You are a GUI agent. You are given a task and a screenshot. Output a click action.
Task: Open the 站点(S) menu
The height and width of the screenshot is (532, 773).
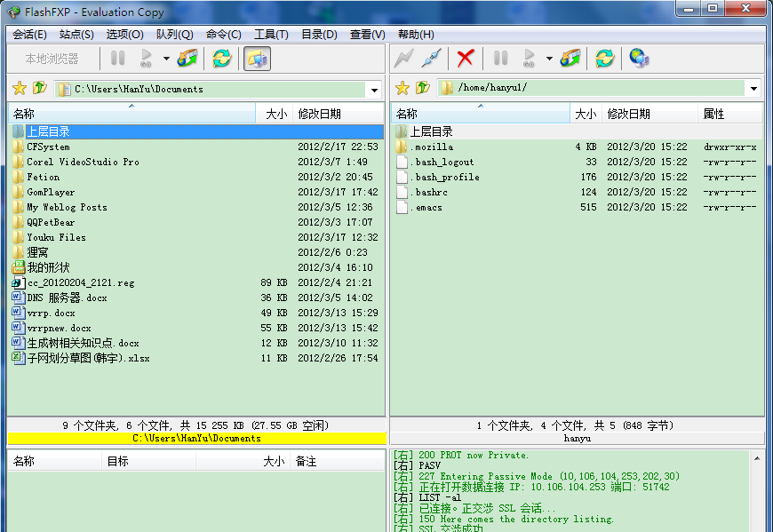(76, 35)
